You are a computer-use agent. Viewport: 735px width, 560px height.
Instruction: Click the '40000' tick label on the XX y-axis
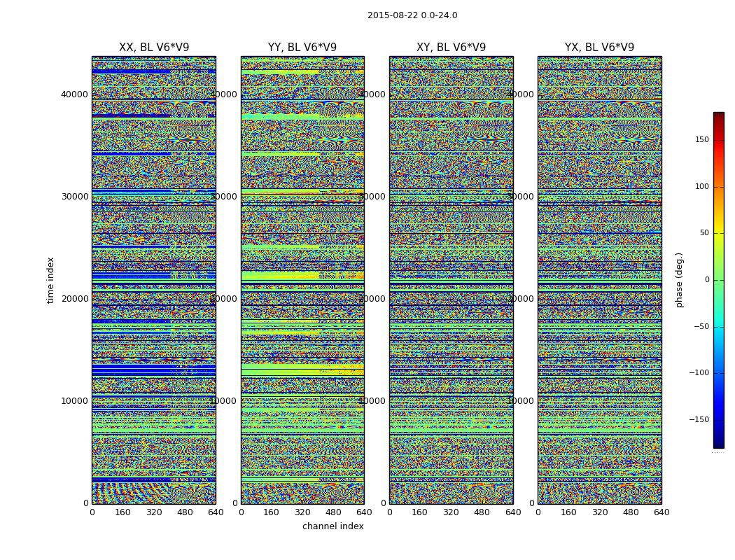(x=75, y=94)
